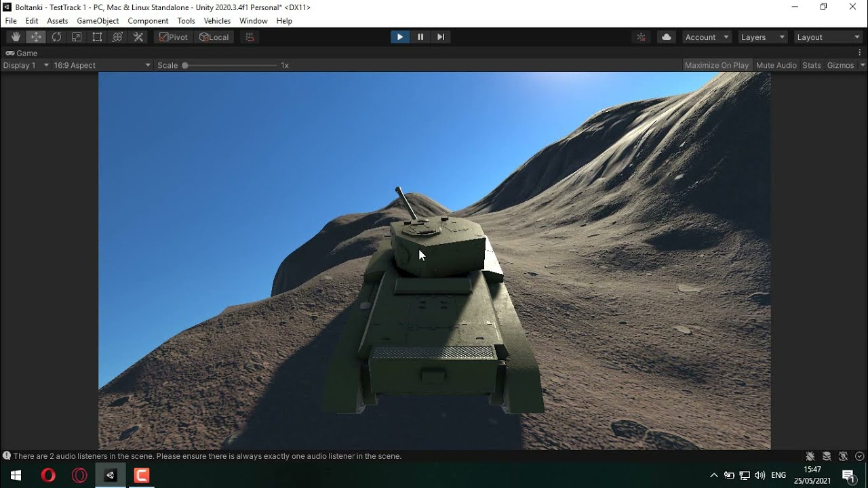Click the Game view Scale slider

tap(231, 65)
